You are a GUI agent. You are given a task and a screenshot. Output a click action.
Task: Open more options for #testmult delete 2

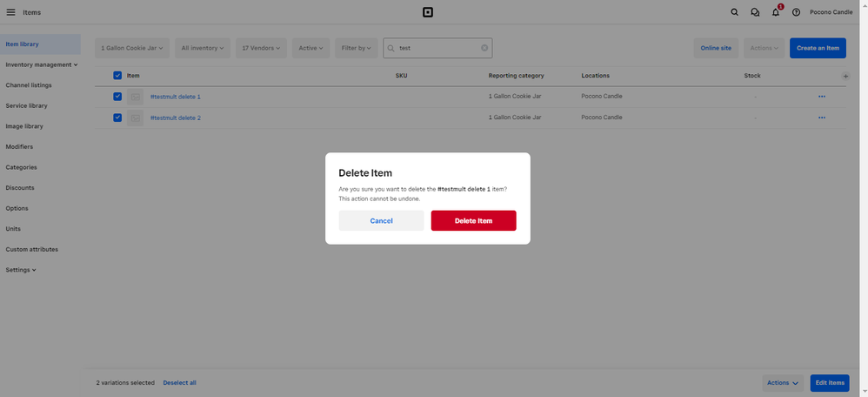tap(821, 118)
